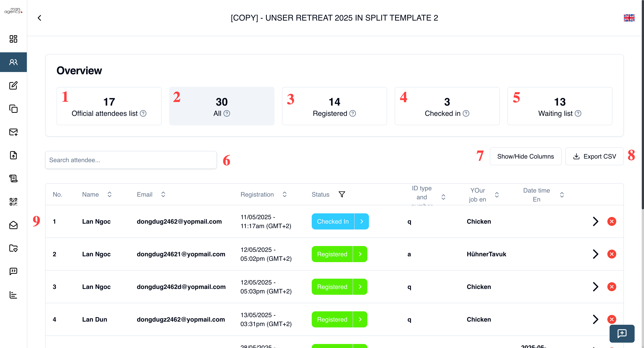Viewport: 644px width, 348px height.
Task: Click the UK flag language icon
Action: (x=629, y=18)
